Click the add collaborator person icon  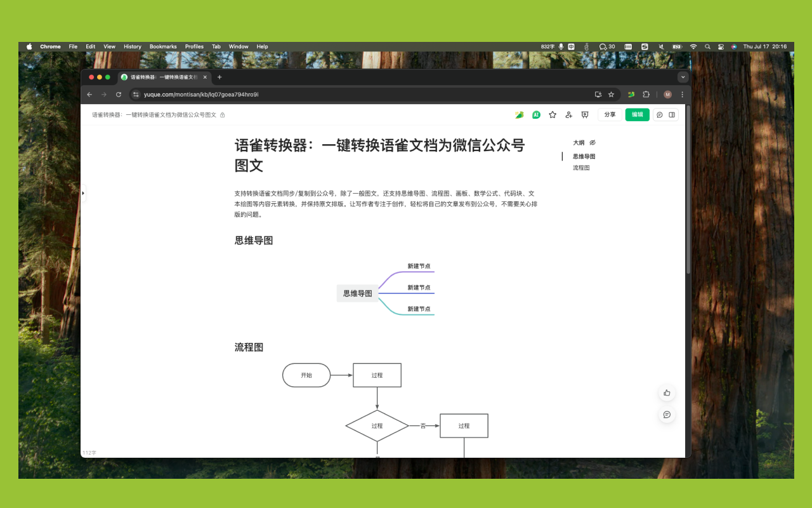coord(568,115)
